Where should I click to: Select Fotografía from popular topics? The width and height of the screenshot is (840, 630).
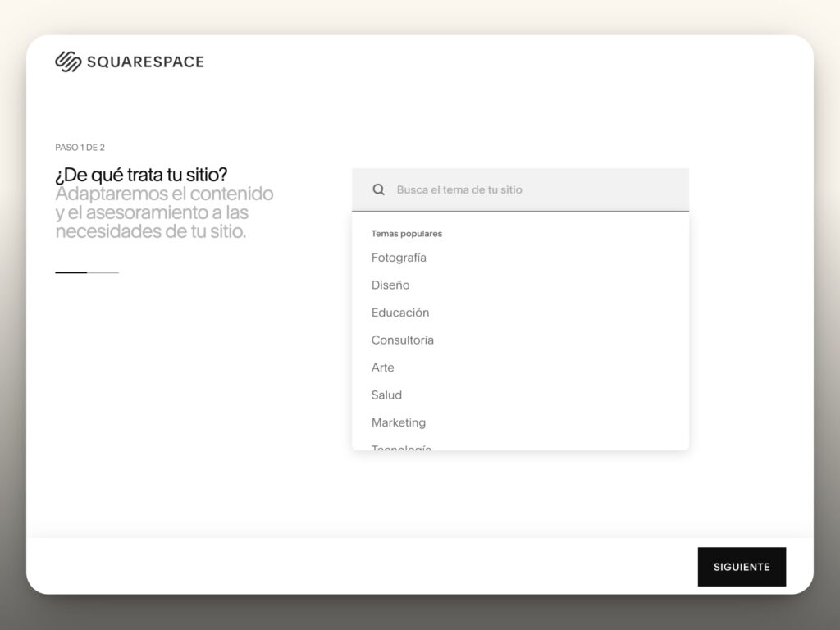click(x=399, y=258)
